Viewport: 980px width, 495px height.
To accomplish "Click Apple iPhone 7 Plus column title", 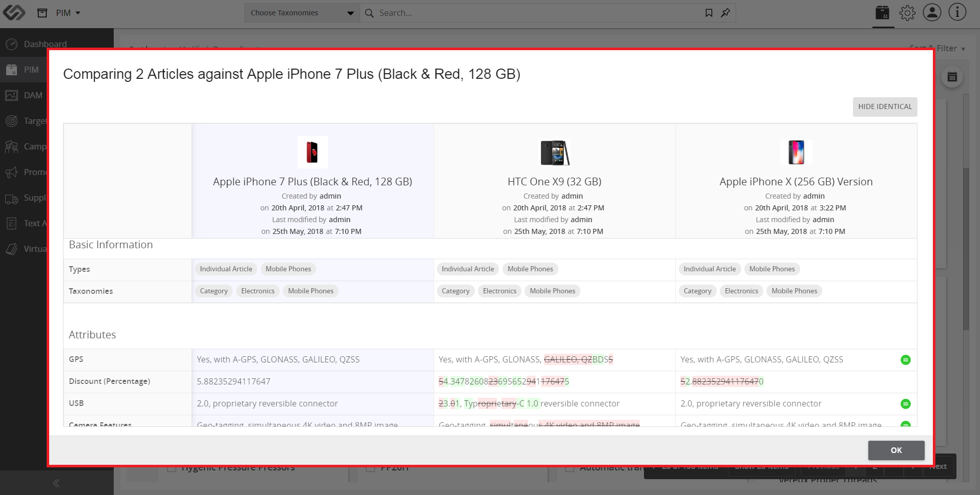I will (x=312, y=182).
